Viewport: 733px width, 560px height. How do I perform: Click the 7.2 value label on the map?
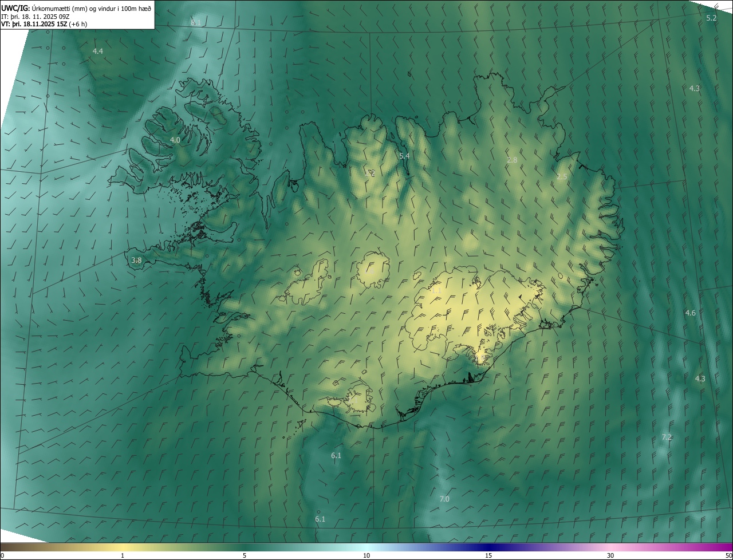(x=667, y=437)
